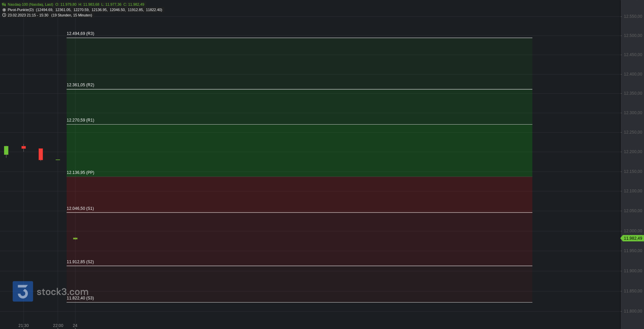The width and height of the screenshot is (644, 329).
Task: Select the 12.361,05 (R2) resistance label
Action: [80, 85]
